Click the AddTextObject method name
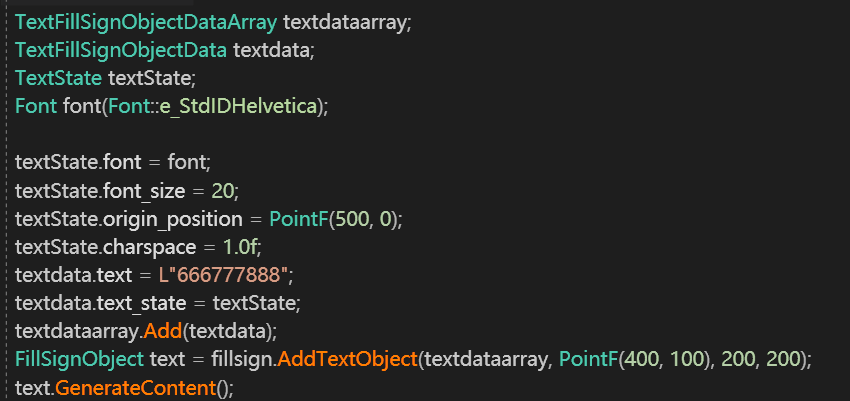Image resolution: width=850 pixels, height=401 pixels. tap(347, 360)
